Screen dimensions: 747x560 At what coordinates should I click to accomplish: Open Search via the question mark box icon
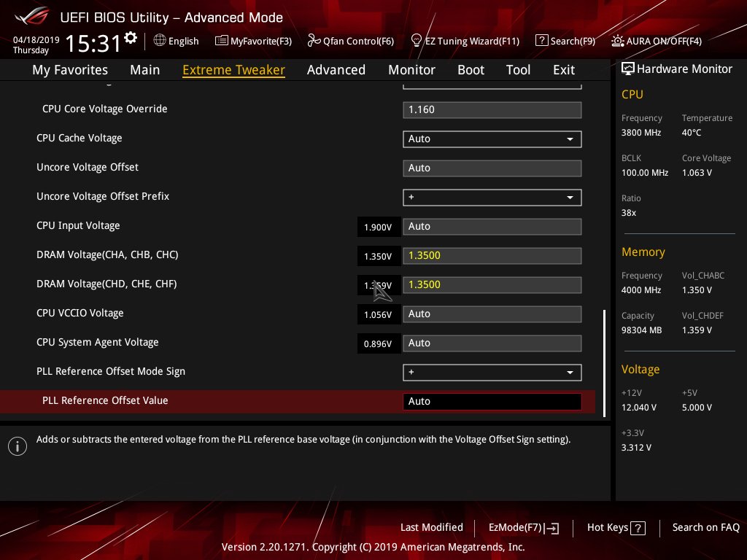click(x=542, y=41)
